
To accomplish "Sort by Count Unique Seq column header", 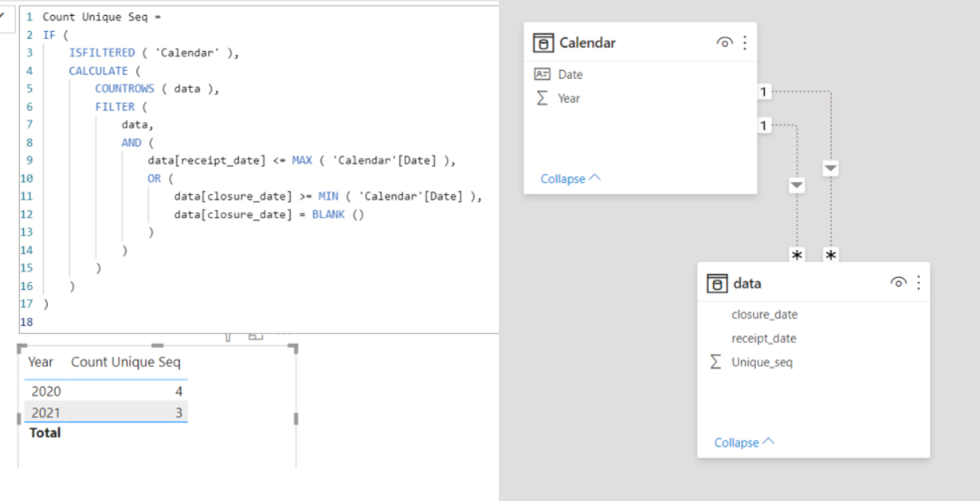I will (x=126, y=362).
